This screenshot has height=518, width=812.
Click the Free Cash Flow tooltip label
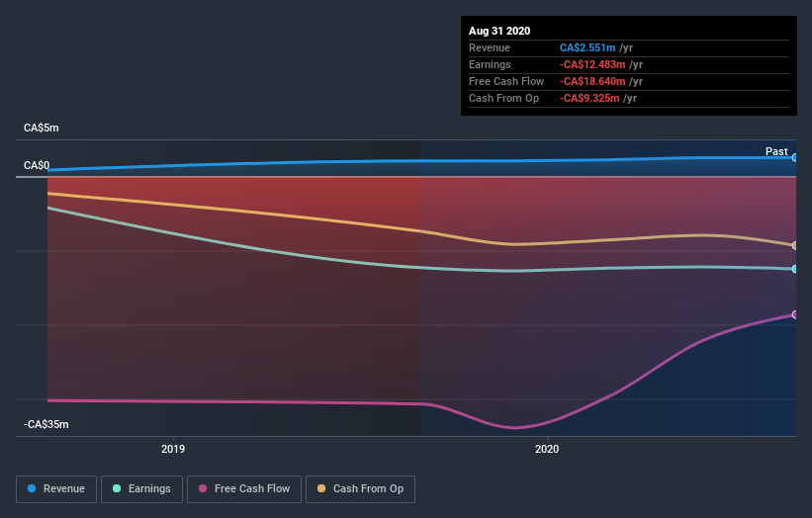pyautogui.click(x=506, y=81)
